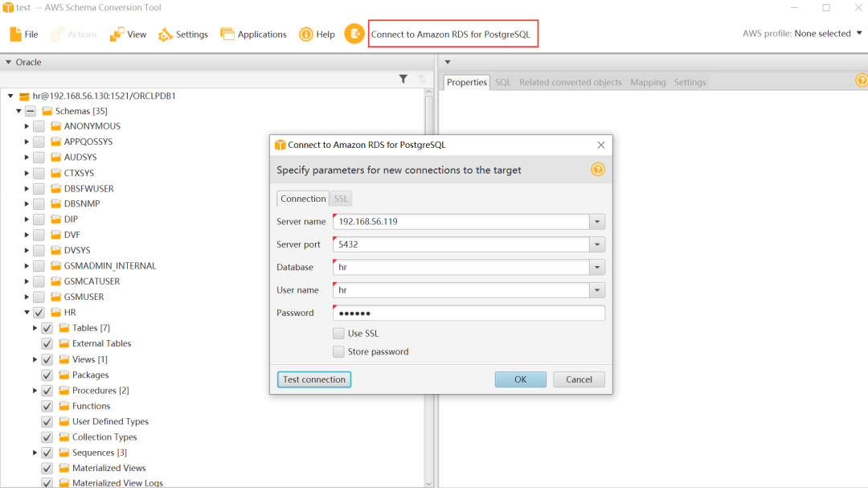The height and width of the screenshot is (488, 868).
Task: Collapse the Oracle panel header
Action: [8, 62]
